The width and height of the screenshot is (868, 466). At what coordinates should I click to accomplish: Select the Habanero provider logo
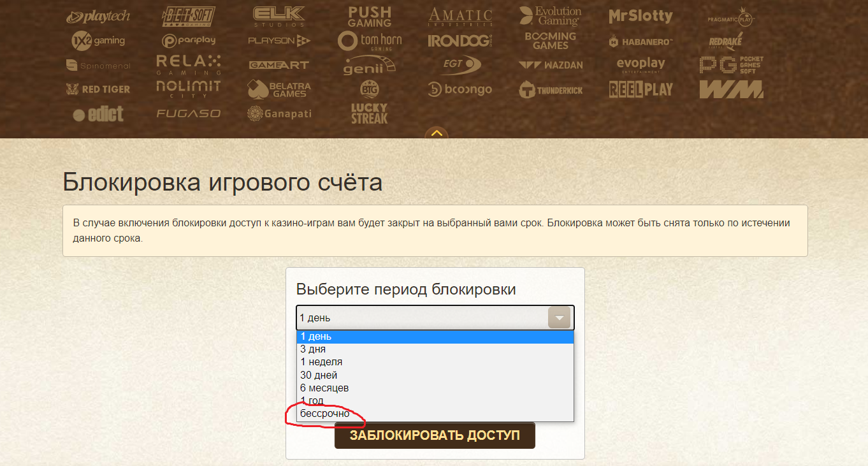click(x=640, y=41)
